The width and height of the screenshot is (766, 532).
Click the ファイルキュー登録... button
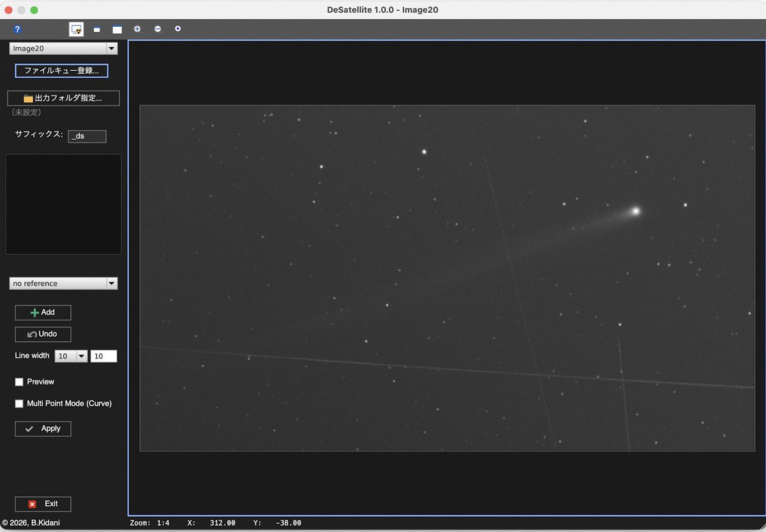[x=61, y=71]
